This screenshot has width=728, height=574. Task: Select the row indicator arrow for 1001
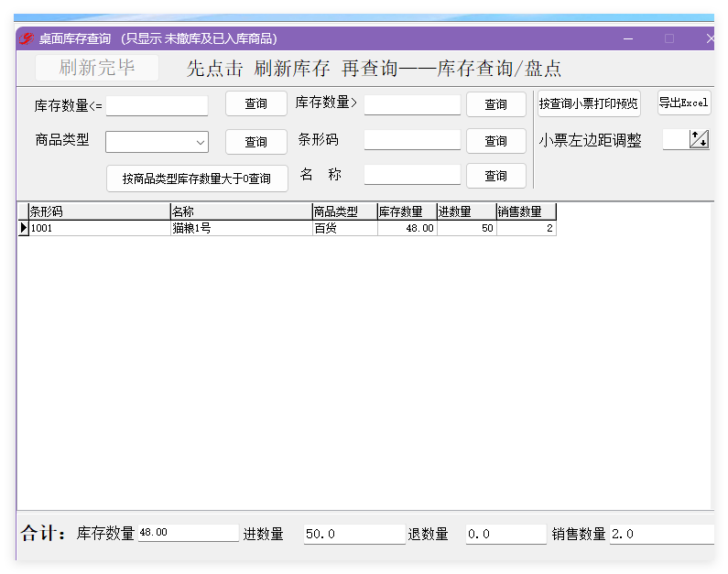click(x=23, y=228)
